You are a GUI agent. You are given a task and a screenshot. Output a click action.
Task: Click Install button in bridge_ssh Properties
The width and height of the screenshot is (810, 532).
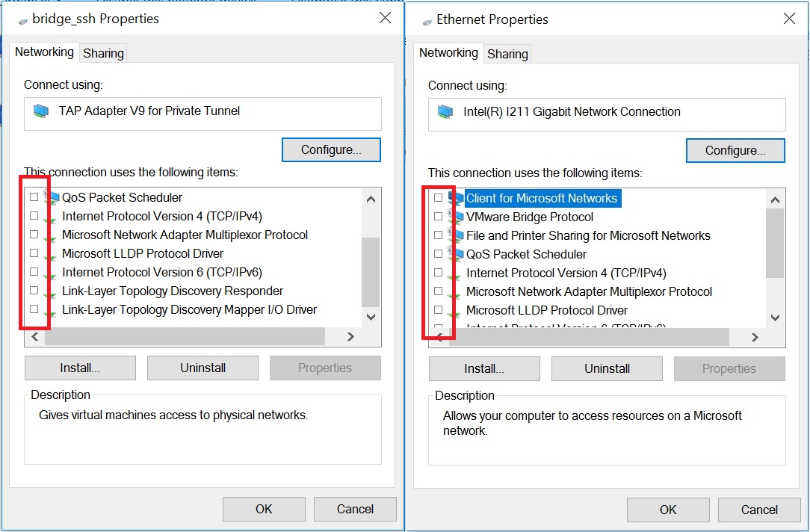pyautogui.click(x=80, y=368)
